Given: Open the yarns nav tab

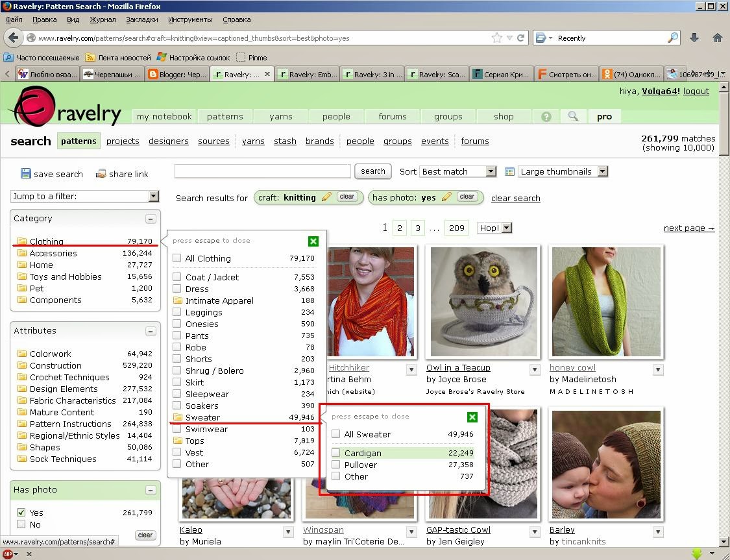Looking at the screenshot, I should (x=281, y=116).
